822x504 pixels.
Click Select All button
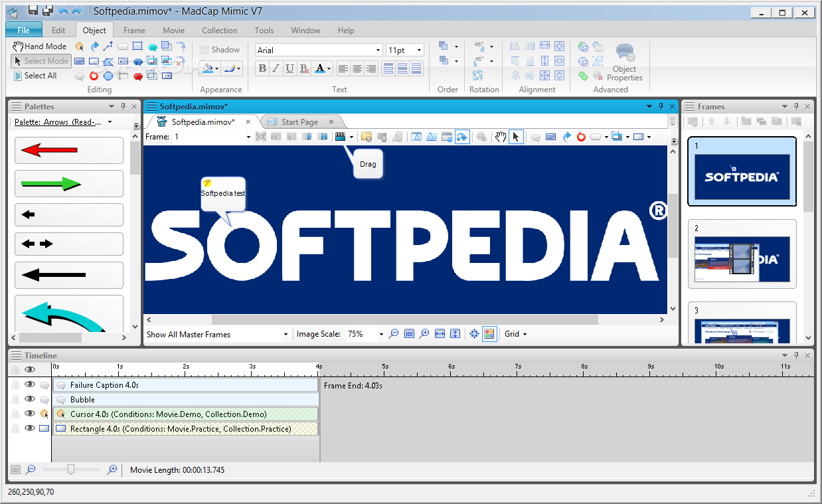(35, 76)
